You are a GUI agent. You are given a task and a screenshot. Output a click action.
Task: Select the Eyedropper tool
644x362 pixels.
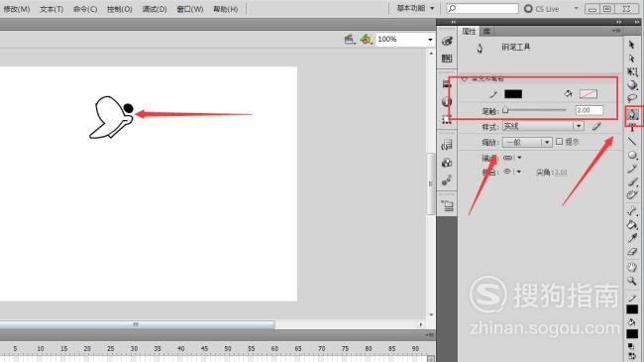[632, 238]
